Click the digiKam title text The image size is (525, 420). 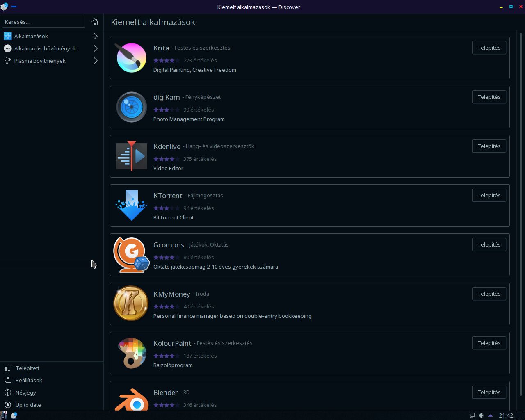tap(167, 97)
